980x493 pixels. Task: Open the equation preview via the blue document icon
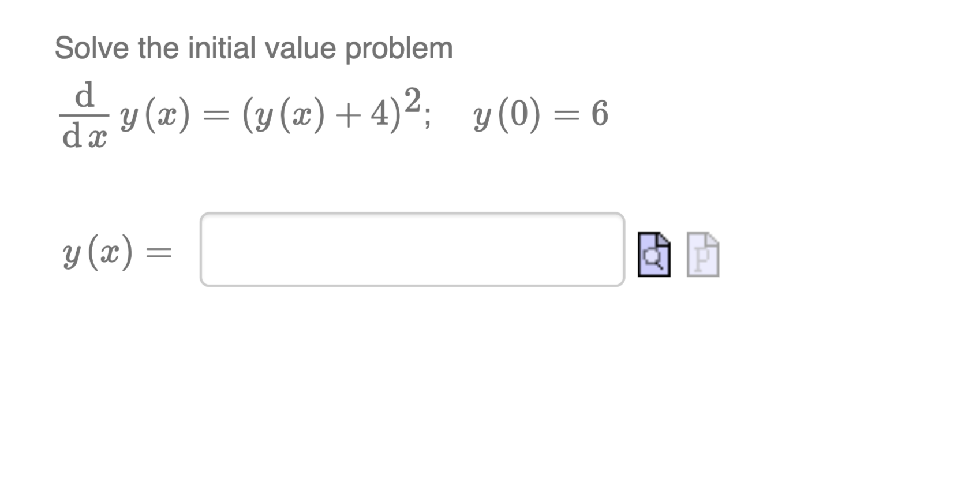coord(654,256)
